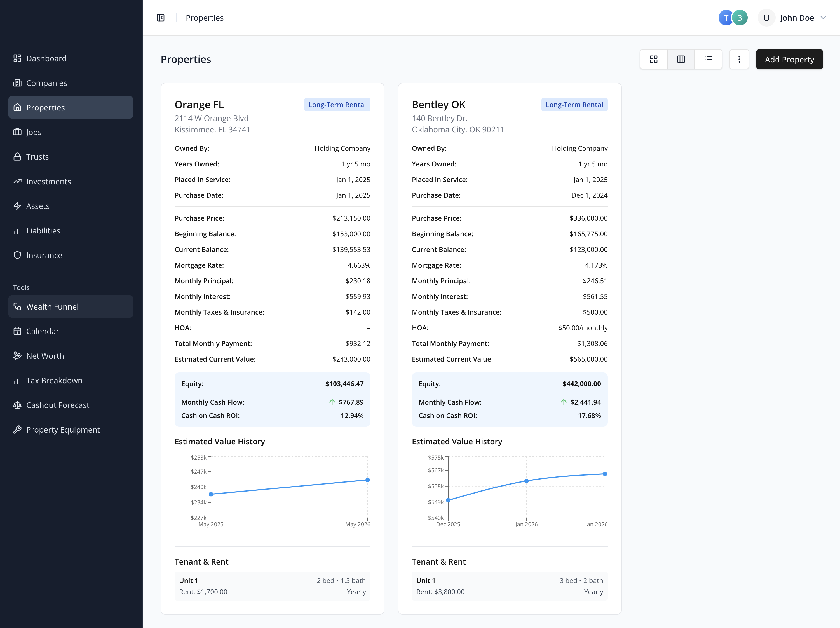Click Bentley OK property title
This screenshot has height=628, width=840.
coord(439,104)
